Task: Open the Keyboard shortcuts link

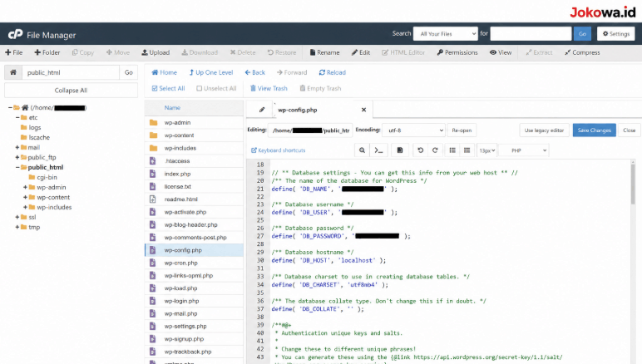Action: click(279, 150)
